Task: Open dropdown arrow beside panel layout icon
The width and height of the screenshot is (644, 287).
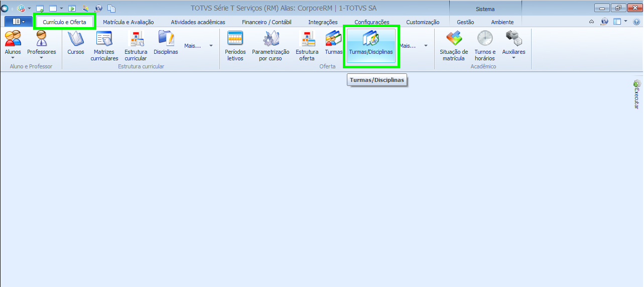Action: click(x=626, y=22)
